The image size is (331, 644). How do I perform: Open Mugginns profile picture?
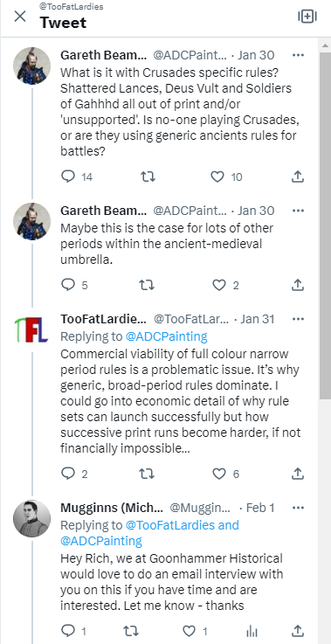tap(31, 518)
